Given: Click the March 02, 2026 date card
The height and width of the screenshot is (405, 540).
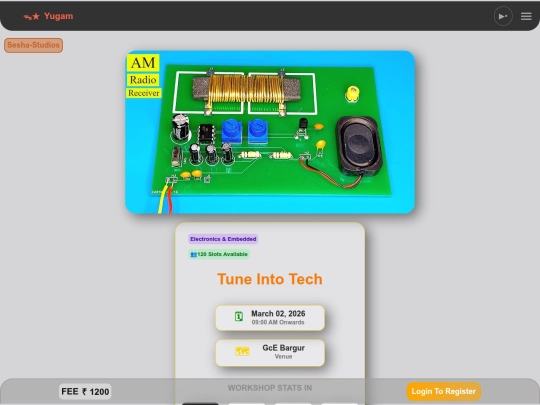Looking at the screenshot, I should (270, 318).
